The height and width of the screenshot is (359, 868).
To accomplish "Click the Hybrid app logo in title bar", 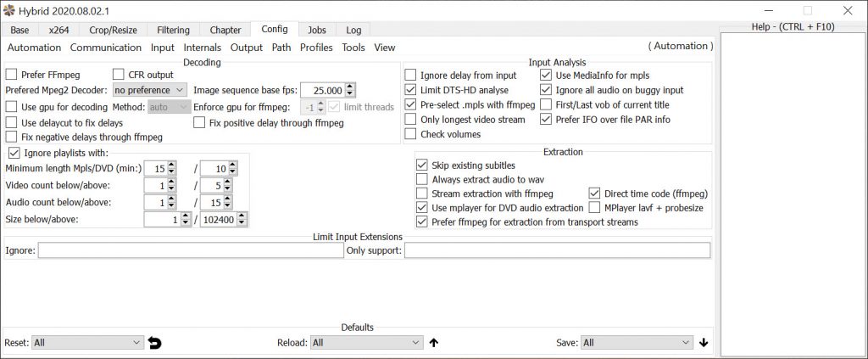I will (8, 10).
